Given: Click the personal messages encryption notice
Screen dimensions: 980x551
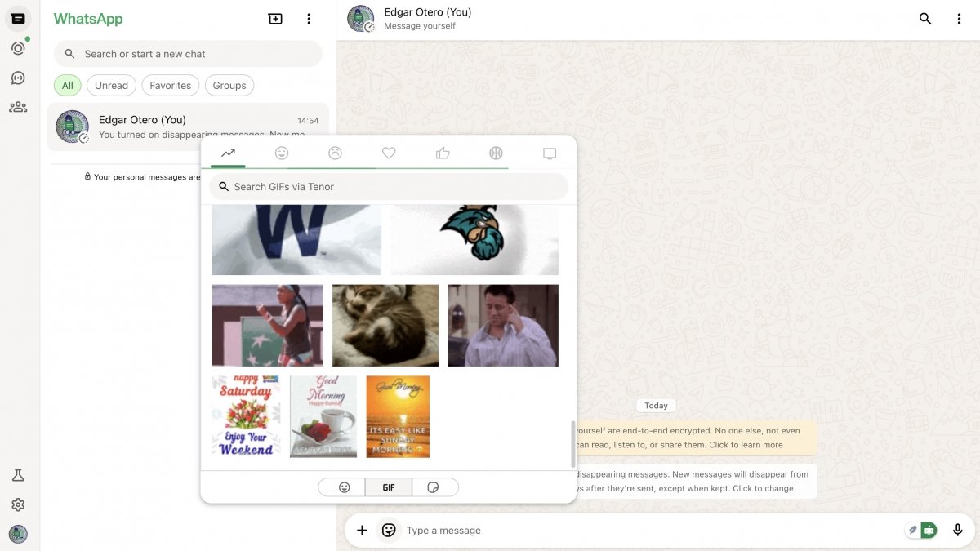Looking at the screenshot, I should [142, 177].
